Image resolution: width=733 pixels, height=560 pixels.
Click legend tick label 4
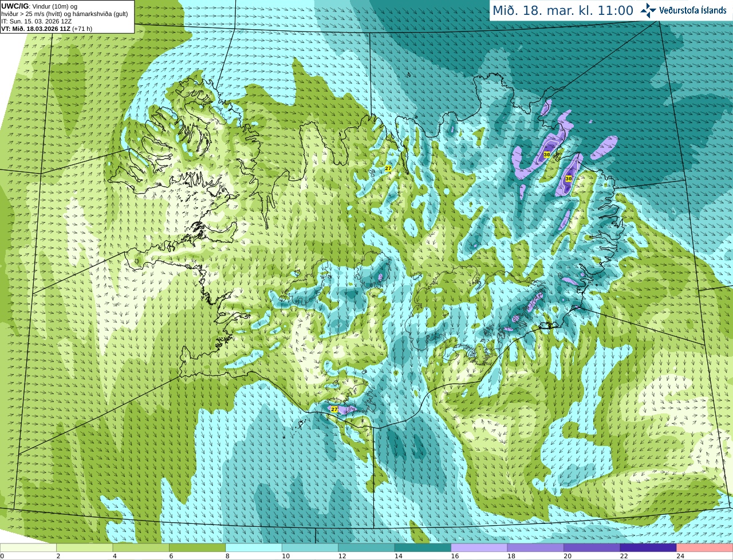coord(115,556)
